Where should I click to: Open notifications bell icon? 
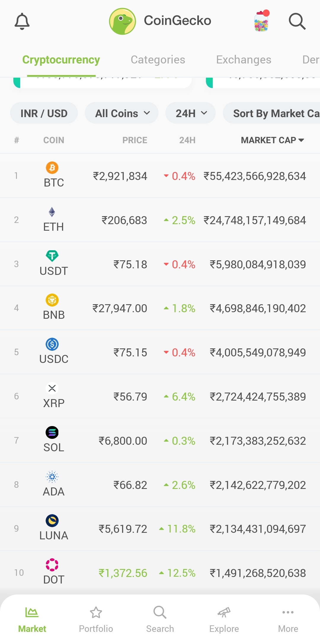22,21
